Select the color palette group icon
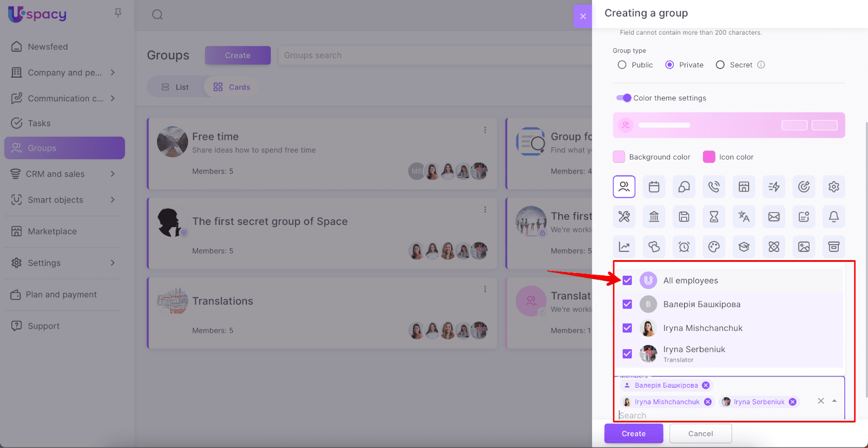 click(x=713, y=247)
